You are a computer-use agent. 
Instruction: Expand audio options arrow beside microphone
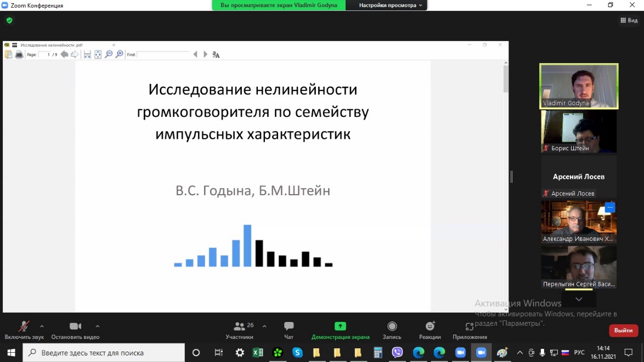pos(42,326)
